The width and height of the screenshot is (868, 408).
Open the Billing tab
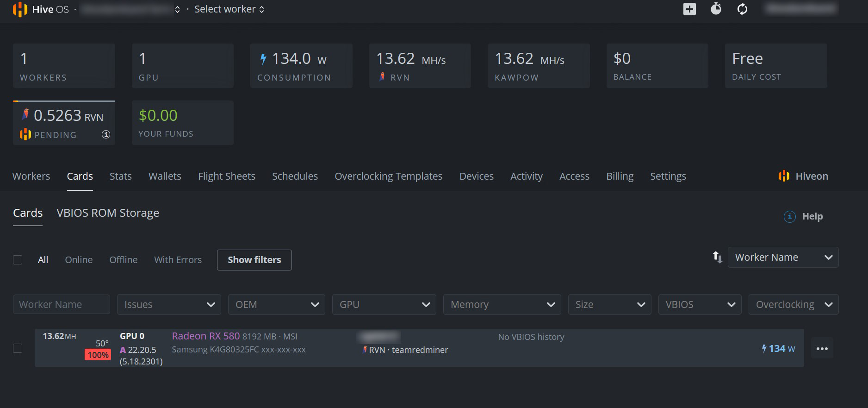click(620, 176)
